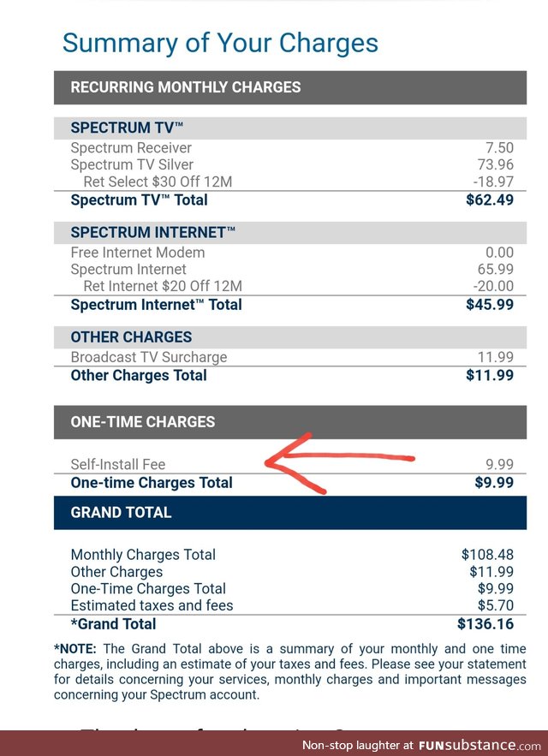548x756 pixels.
Task: Click the Spectrum TV section header
Action: [x=290, y=128]
